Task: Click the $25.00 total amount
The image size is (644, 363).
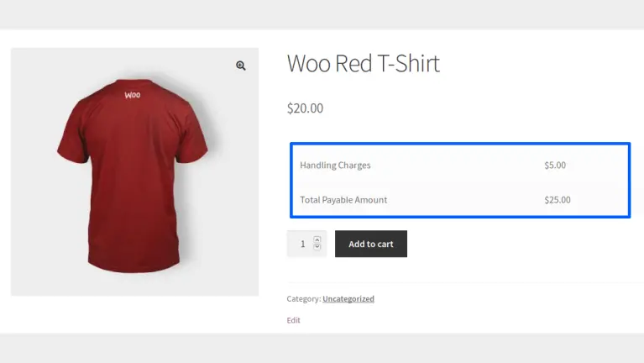Action: (557, 200)
